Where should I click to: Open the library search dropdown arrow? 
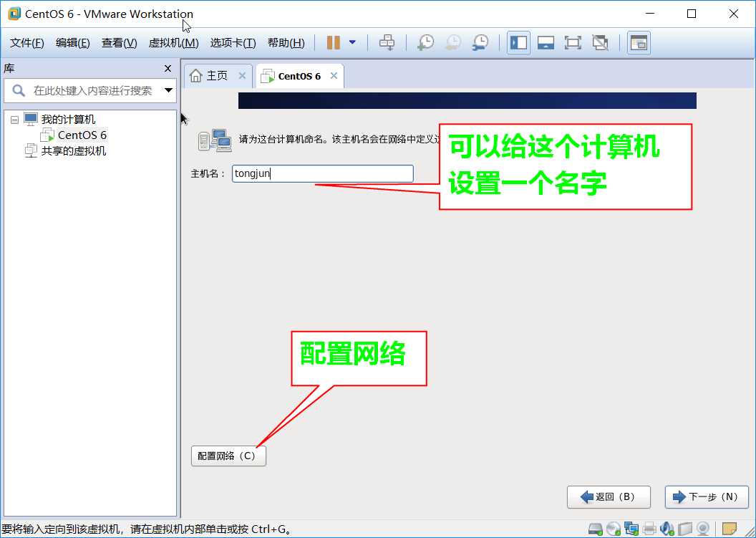tap(168, 90)
